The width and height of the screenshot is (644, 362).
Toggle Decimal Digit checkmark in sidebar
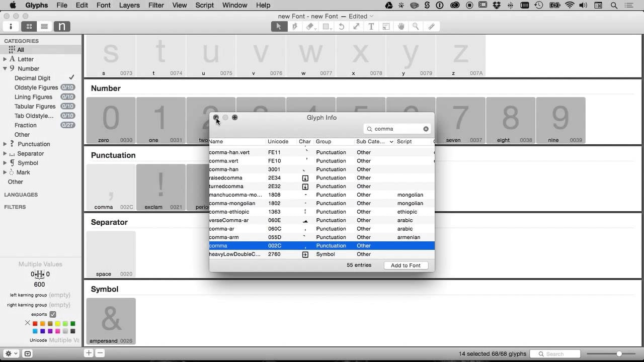pyautogui.click(x=71, y=77)
